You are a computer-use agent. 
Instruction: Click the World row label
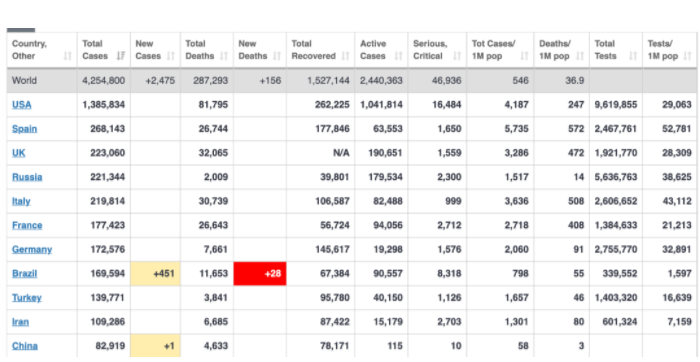25,81
